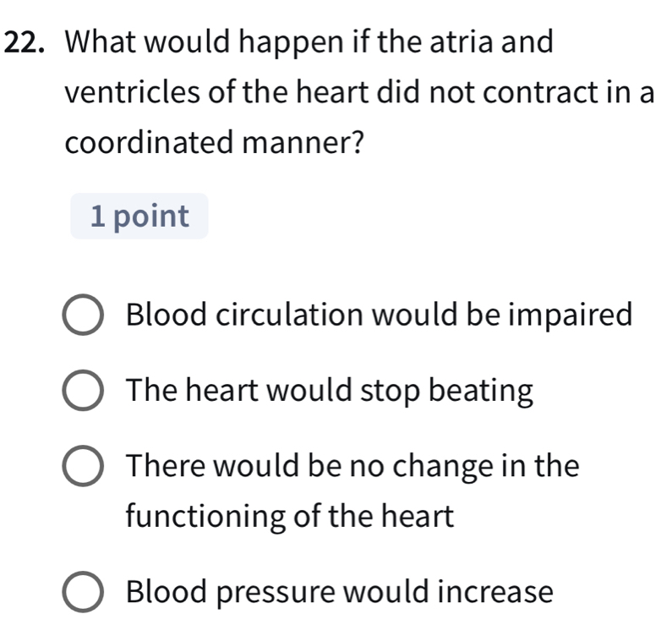Choose 'The heart would stop beating' radio button

pyautogui.click(x=85, y=392)
